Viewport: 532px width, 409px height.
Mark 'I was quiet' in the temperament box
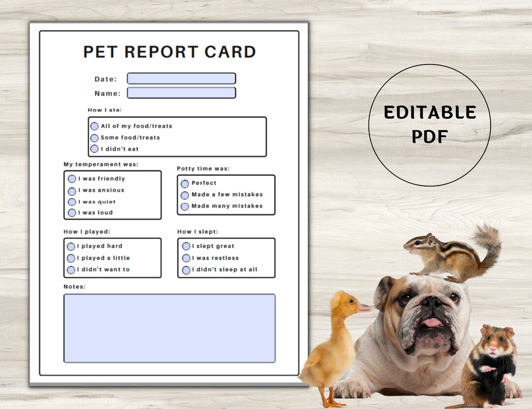(x=71, y=202)
